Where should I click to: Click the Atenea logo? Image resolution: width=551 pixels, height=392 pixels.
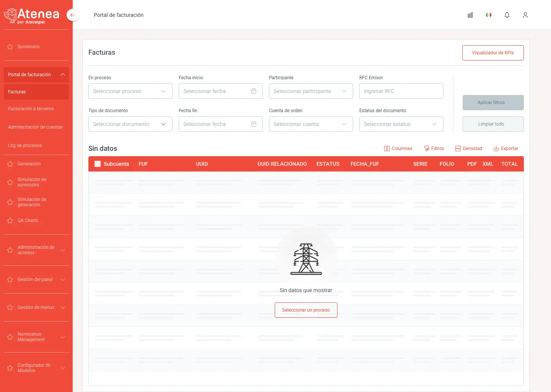pos(32,16)
